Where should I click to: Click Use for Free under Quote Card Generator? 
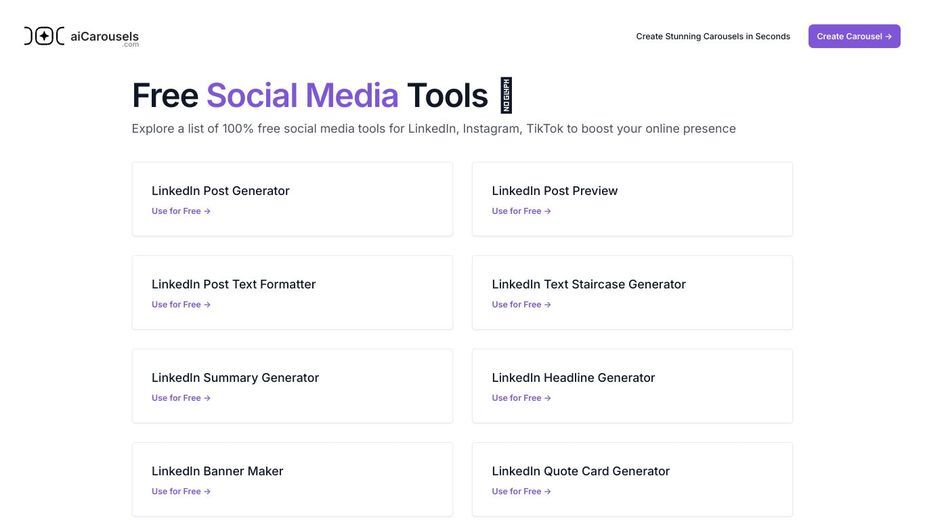click(521, 491)
